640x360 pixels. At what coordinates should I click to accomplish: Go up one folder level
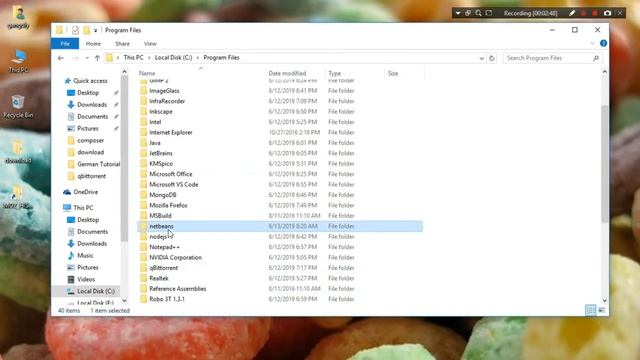click(x=97, y=58)
